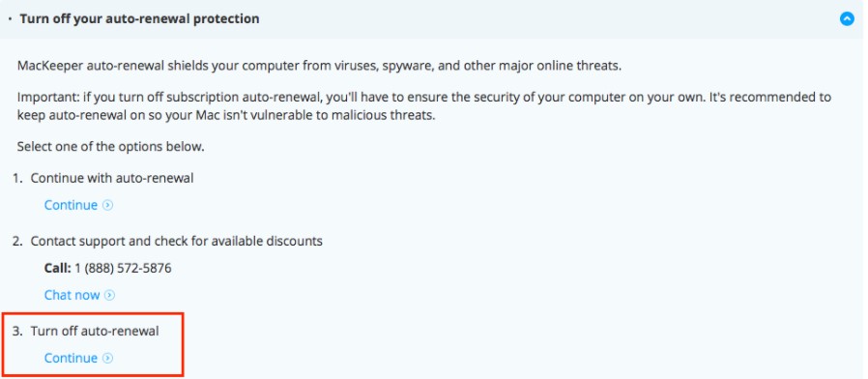Select the "Continue with auto-renewal" option text
This screenshot has width=868, height=379.
pyautogui.click(x=112, y=179)
